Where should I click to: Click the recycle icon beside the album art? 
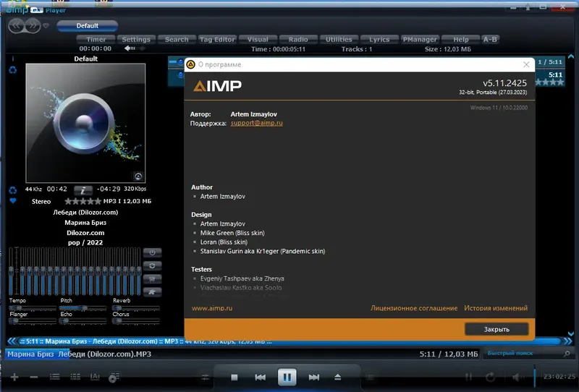click(x=13, y=69)
